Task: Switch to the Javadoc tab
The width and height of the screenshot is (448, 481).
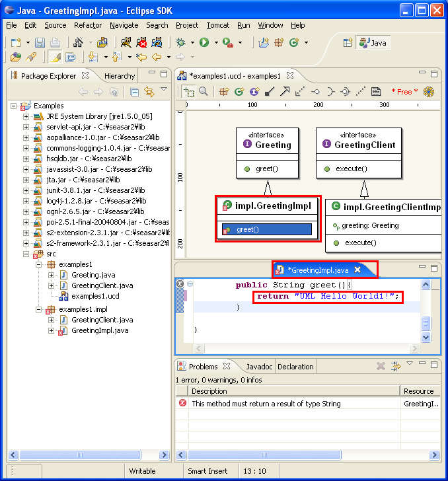Action: 260,367
